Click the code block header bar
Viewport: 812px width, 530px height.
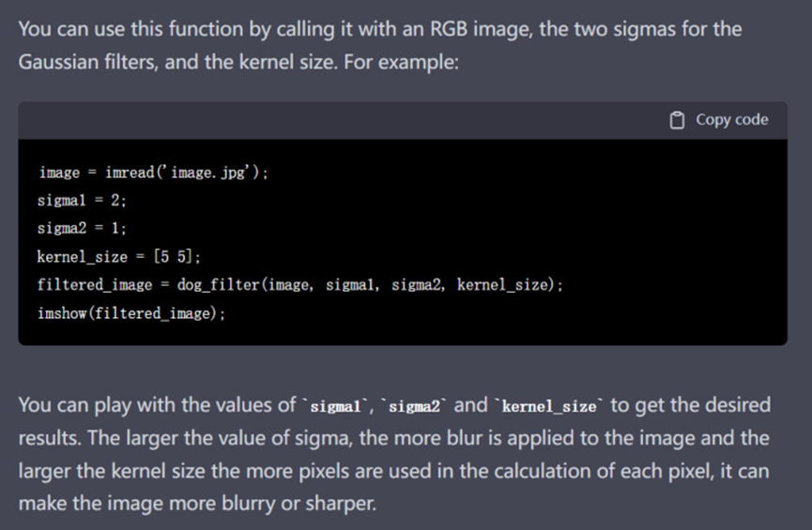pos(403,120)
